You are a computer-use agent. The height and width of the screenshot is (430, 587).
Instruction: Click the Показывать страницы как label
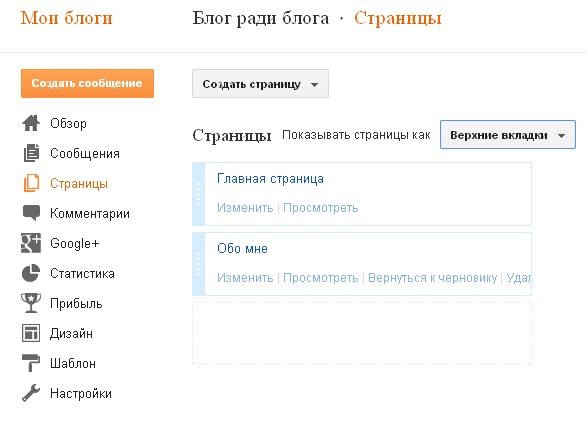click(356, 135)
